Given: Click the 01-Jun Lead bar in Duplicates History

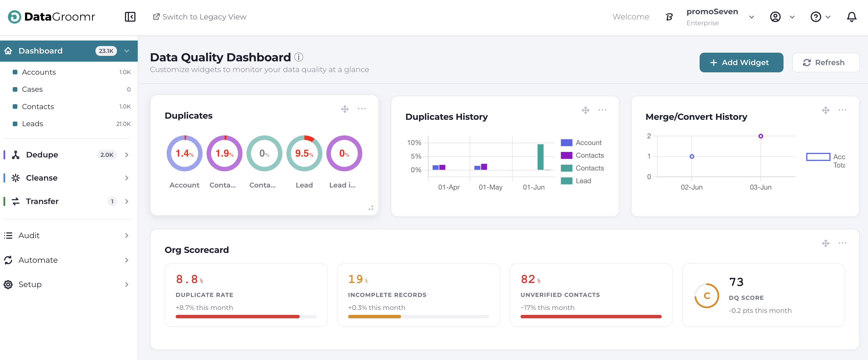Looking at the screenshot, I should pos(540,157).
